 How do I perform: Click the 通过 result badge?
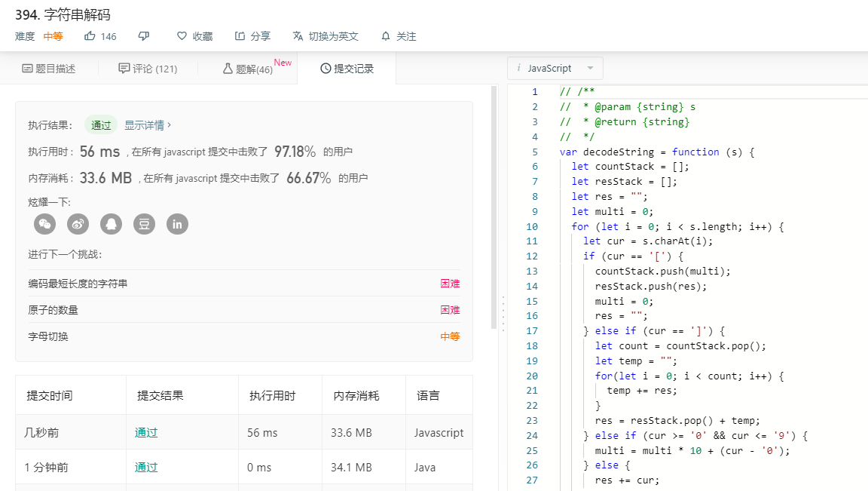point(101,125)
